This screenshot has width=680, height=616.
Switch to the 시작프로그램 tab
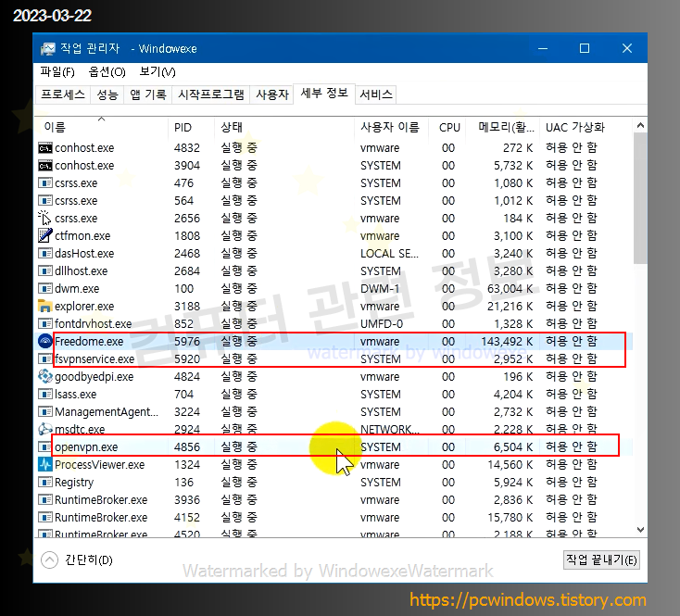pyautogui.click(x=211, y=94)
